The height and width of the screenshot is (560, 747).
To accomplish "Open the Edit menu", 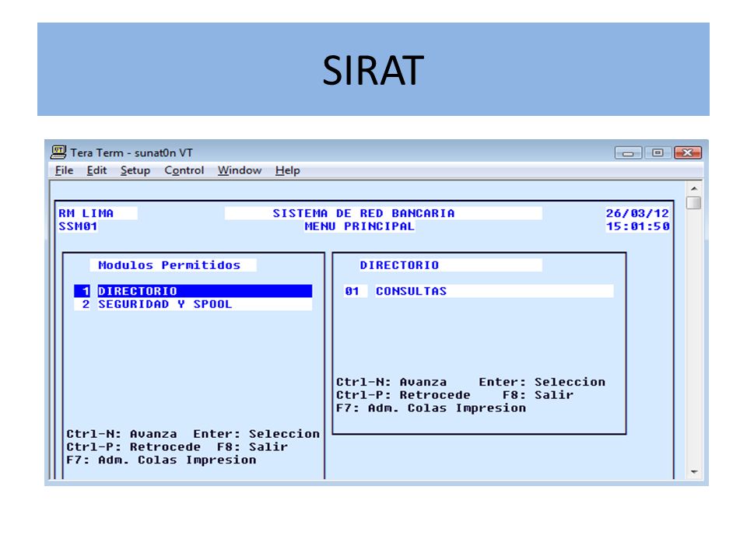I will 96,170.
